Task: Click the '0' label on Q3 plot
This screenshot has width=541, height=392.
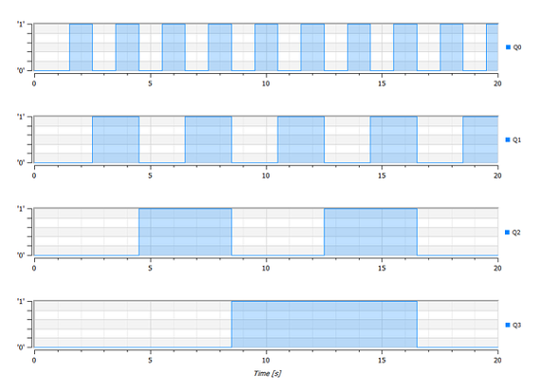Action: pyautogui.click(x=21, y=347)
